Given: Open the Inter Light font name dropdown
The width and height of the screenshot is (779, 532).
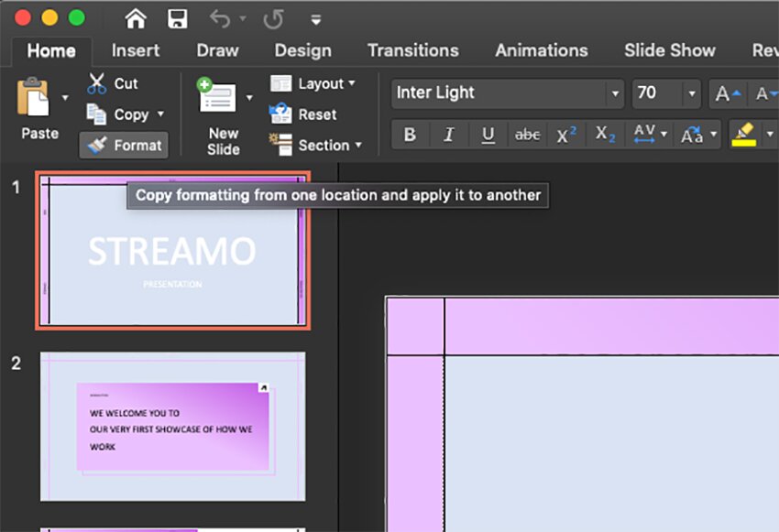Looking at the screenshot, I should coord(613,93).
